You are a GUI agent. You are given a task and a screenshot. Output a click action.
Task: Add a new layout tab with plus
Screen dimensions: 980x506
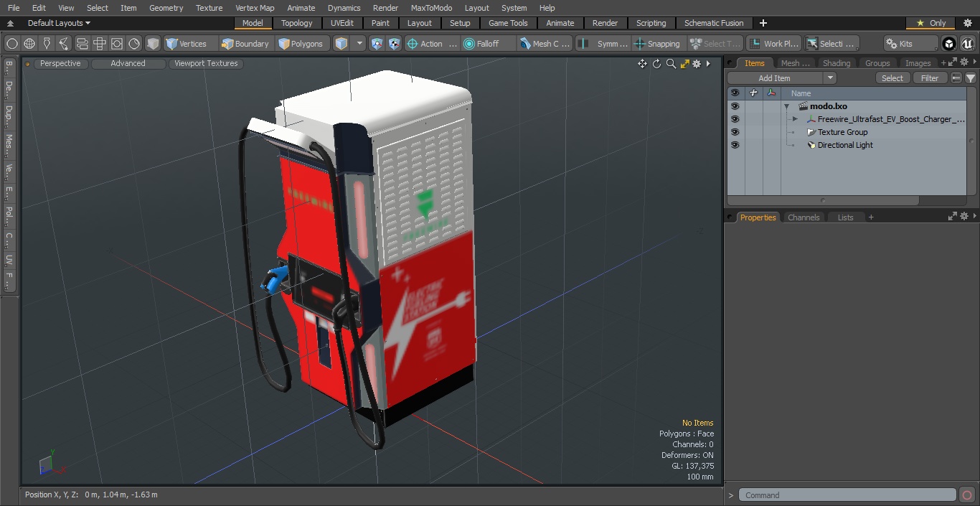point(763,23)
